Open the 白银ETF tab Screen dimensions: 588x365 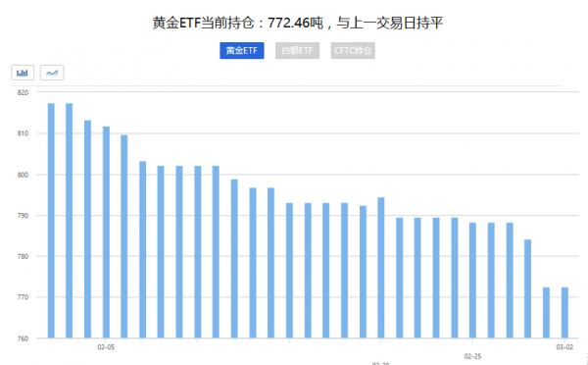(x=297, y=51)
